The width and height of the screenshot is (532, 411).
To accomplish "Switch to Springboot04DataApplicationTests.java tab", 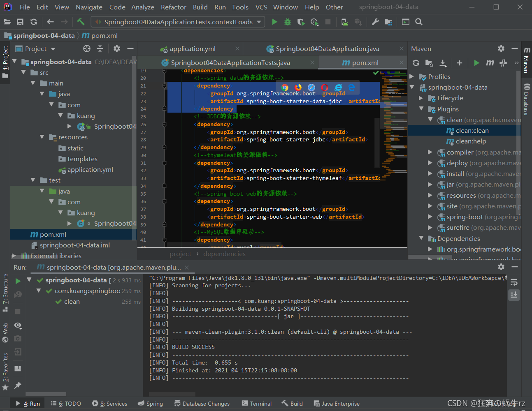I will [230, 63].
